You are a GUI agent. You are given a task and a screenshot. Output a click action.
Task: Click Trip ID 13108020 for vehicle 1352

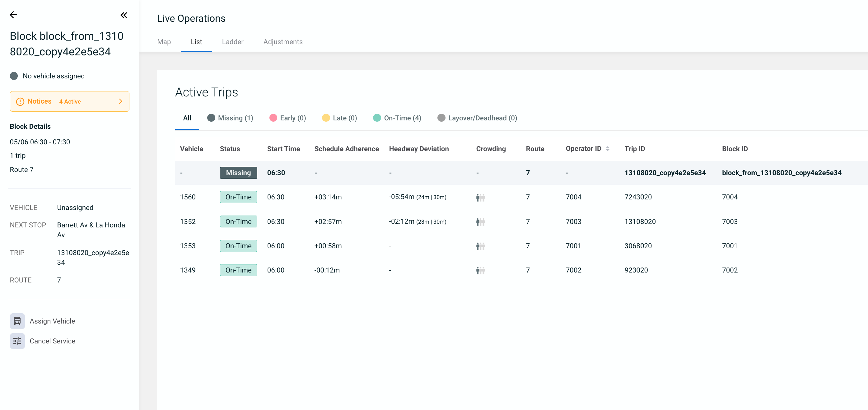640,222
